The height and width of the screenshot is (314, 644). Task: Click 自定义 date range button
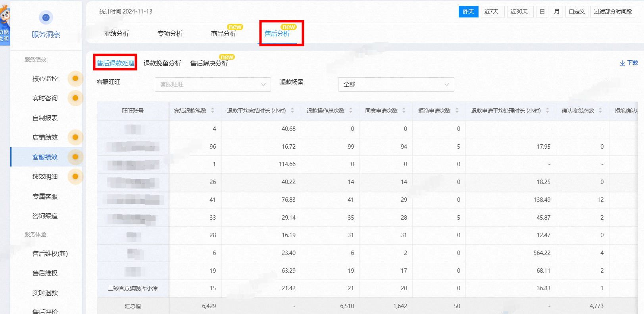tap(577, 11)
